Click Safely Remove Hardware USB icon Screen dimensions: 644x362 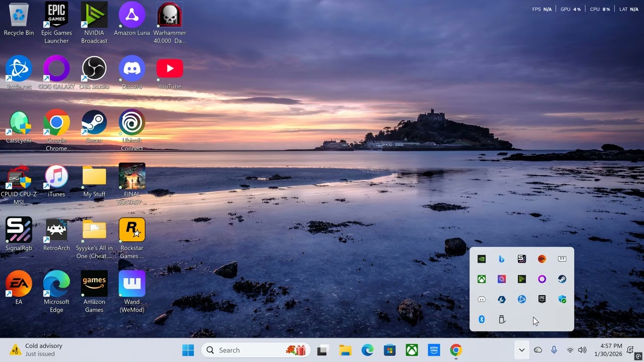pos(502,319)
